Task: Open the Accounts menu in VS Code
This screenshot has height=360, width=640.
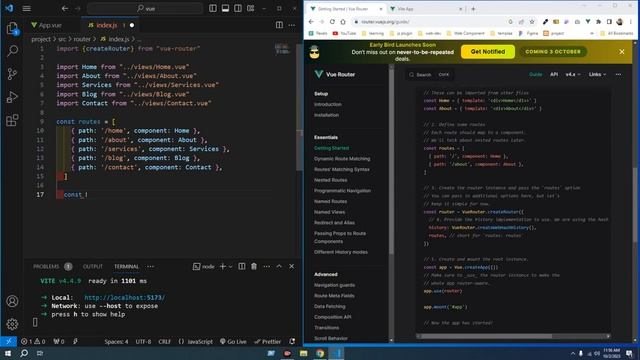Action: coord(12,301)
